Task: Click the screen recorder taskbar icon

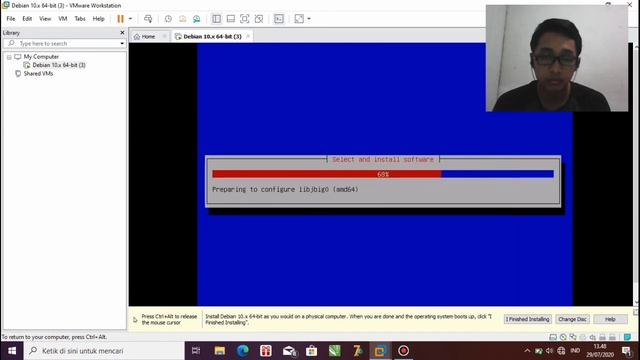Action: 403,351
